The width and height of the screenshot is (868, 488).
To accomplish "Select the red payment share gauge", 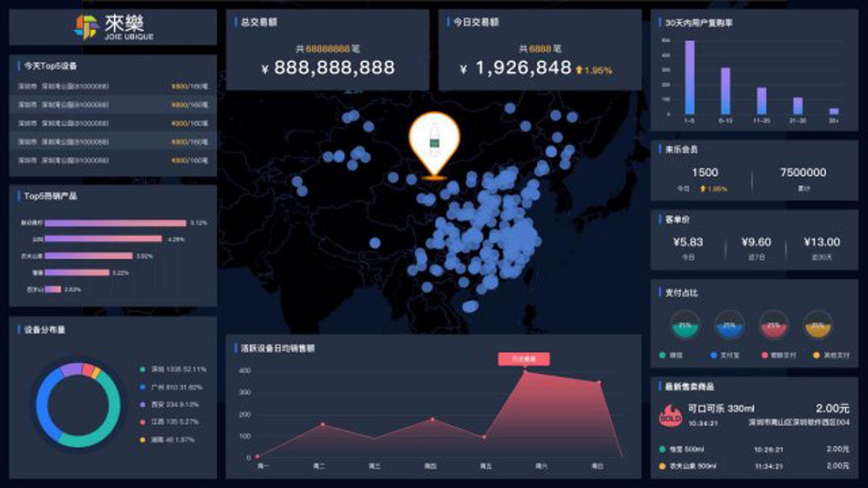I will 774,324.
